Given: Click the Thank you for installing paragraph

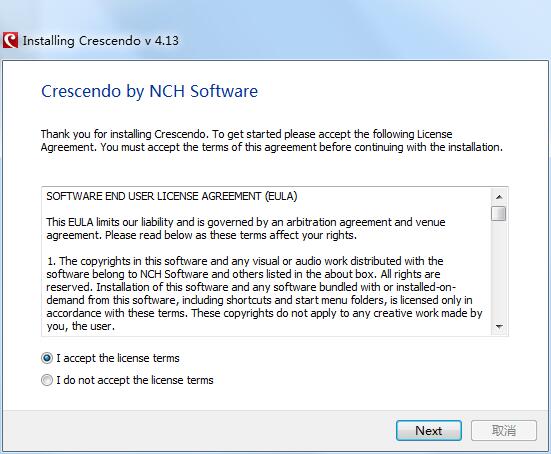Looking at the screenshot, I should point(272,141).
